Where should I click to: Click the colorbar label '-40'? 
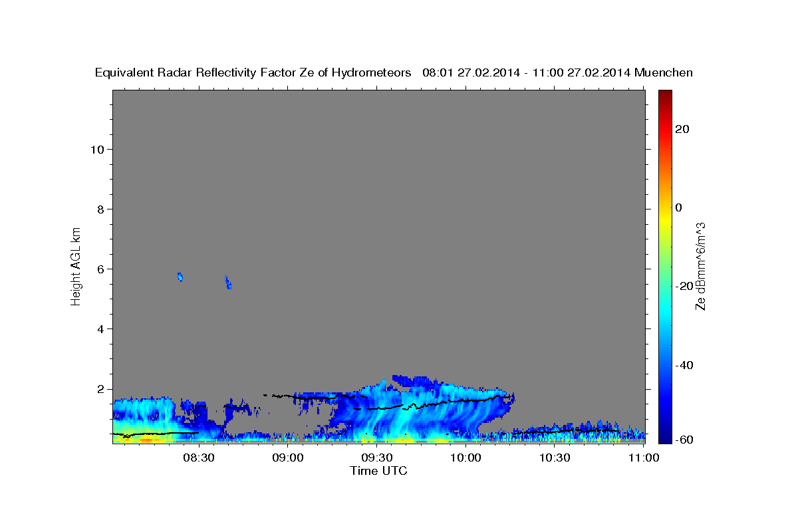684,365
